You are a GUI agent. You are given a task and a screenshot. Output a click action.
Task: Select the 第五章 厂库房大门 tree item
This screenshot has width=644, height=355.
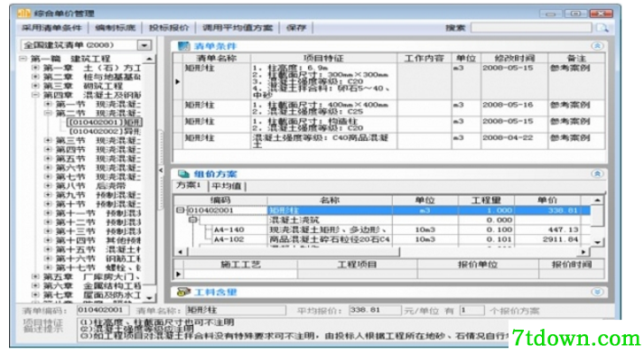(x=91, y=277)
